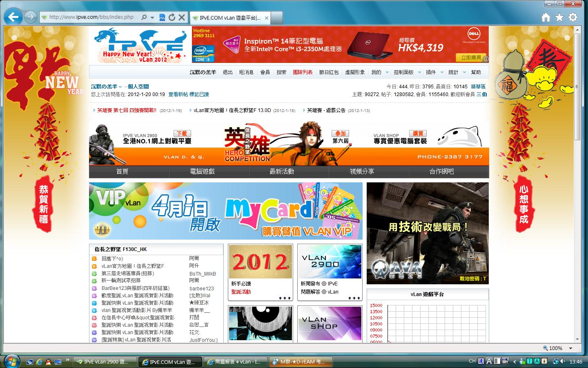Open the 團隊列表 menu link
This screenshot has width=588, height=368.
tap(303, 72)
